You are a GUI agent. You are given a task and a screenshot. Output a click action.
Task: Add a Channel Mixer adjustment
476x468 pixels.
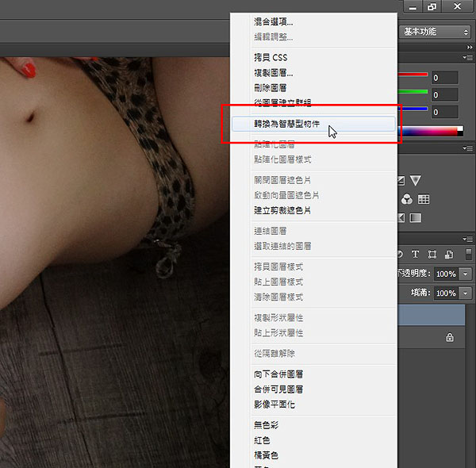407,199
